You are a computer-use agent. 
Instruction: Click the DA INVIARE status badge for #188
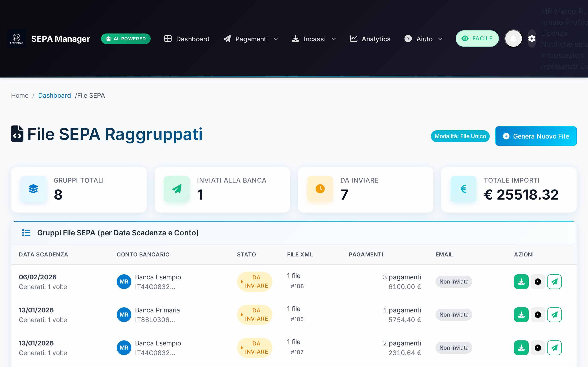pos(255,282)
